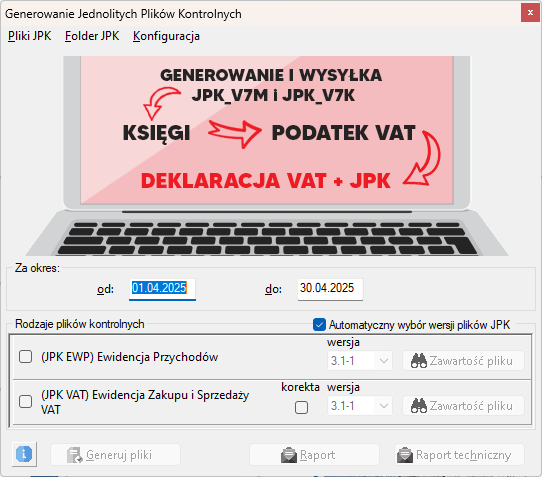Click the Raport techniczny button label
The height and width of the screenshot is (477, 542).
[x=464, y=455]
